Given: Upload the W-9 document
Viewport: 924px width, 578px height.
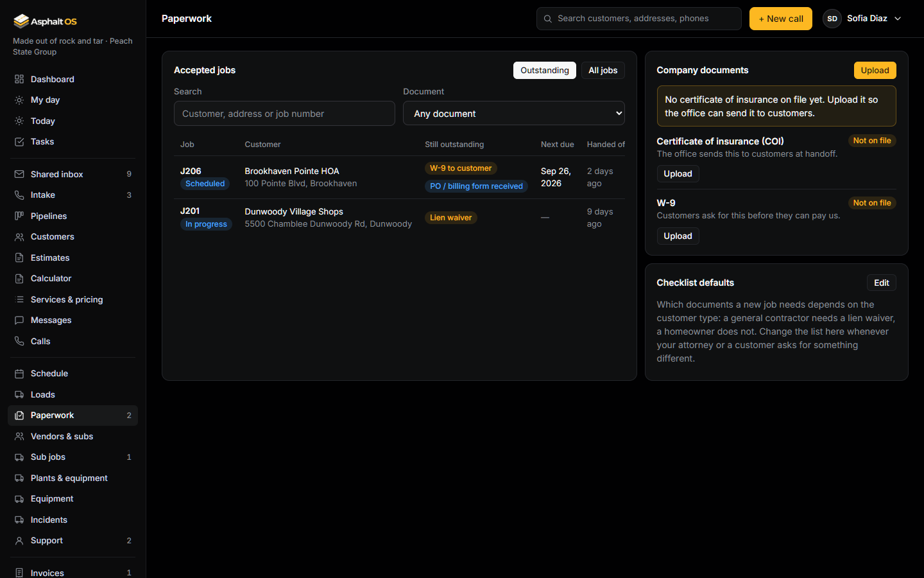Looking at the screenshot, I should coord(678,236).
